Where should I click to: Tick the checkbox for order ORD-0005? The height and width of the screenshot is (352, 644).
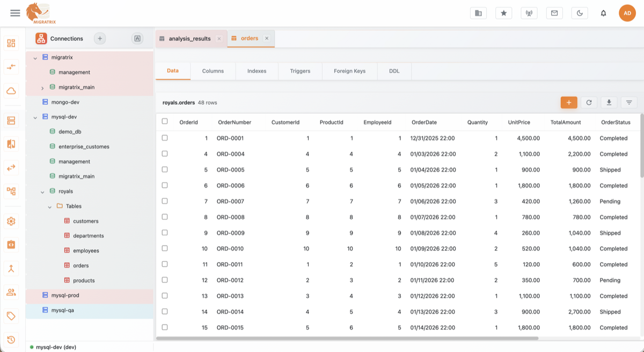(x=165, y=170)
